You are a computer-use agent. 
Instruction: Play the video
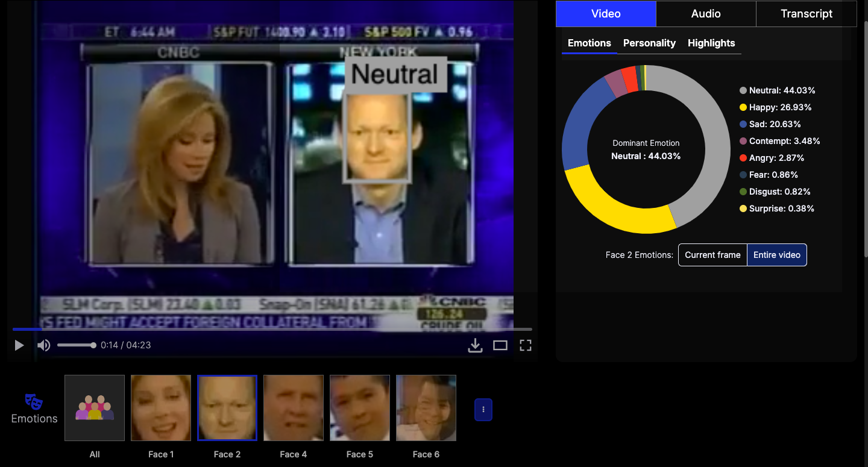coord(19,345)
